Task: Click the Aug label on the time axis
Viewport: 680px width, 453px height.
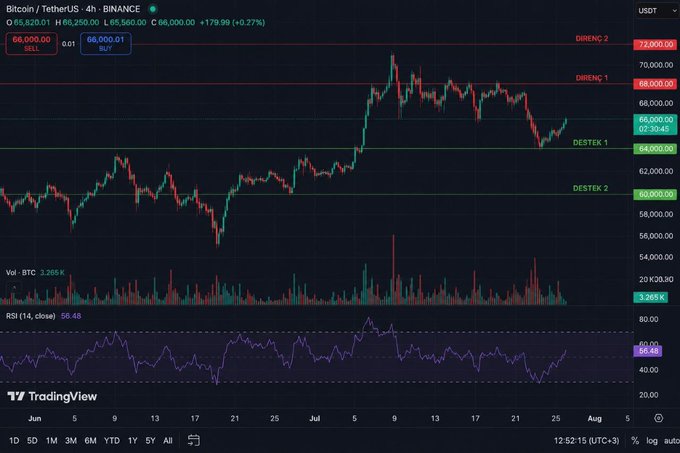Action: [x=595, y=418]
